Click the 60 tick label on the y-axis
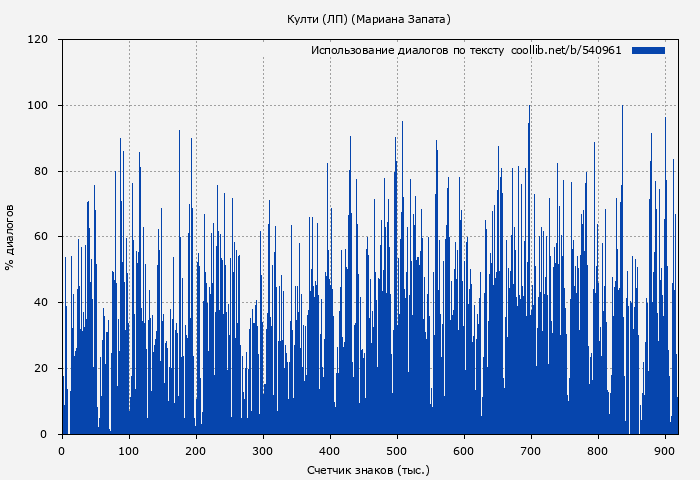This screenshot has width=700, height=480. click(x=41, y=237)
